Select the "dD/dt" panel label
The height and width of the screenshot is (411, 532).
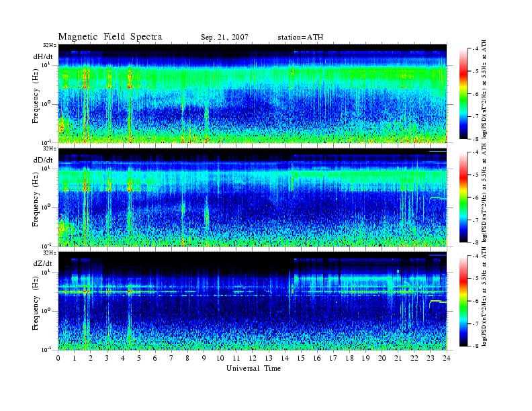[x=43, y=160]
